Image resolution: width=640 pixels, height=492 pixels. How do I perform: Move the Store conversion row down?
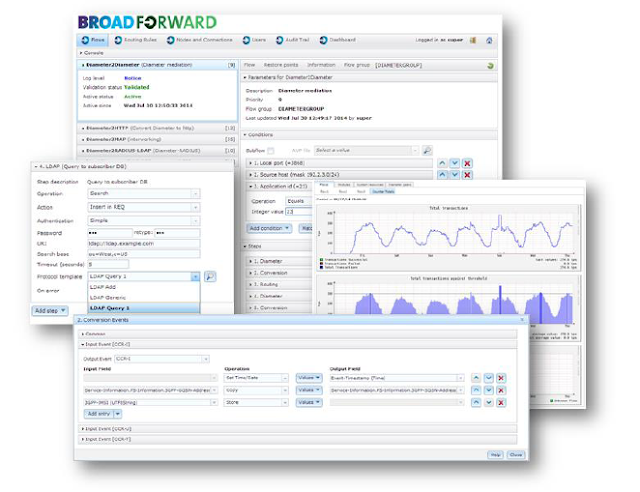pos(489,403)
